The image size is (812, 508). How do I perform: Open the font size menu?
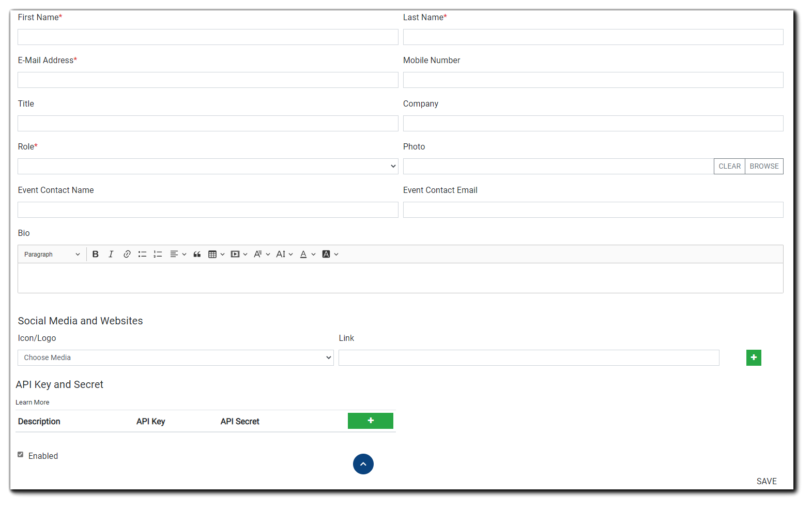(284, 254)
